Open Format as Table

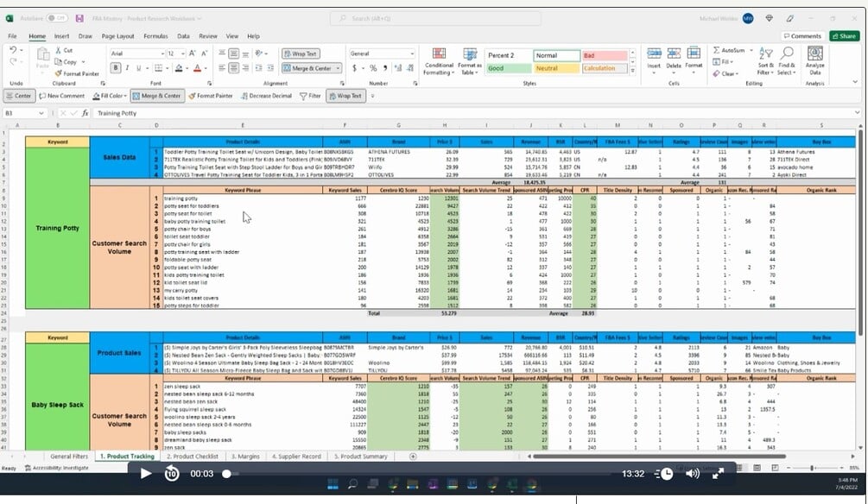(x=470, y=61)
